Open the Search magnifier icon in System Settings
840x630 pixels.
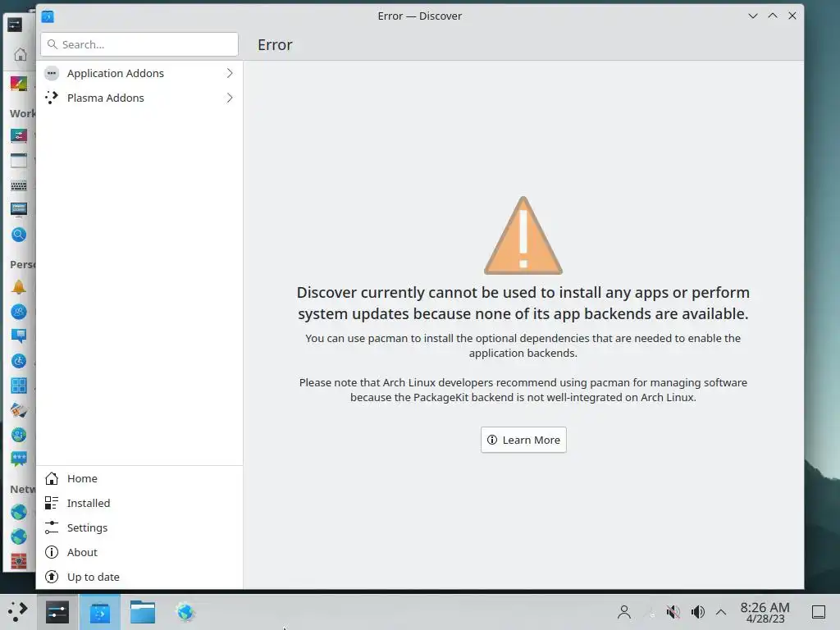click(19, 235)
